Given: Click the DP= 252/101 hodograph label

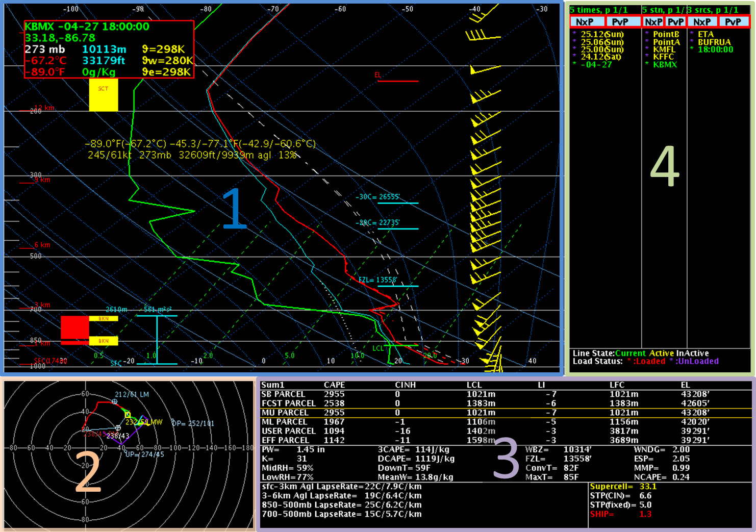Looking at the screenshot, I should coord(193,423).
